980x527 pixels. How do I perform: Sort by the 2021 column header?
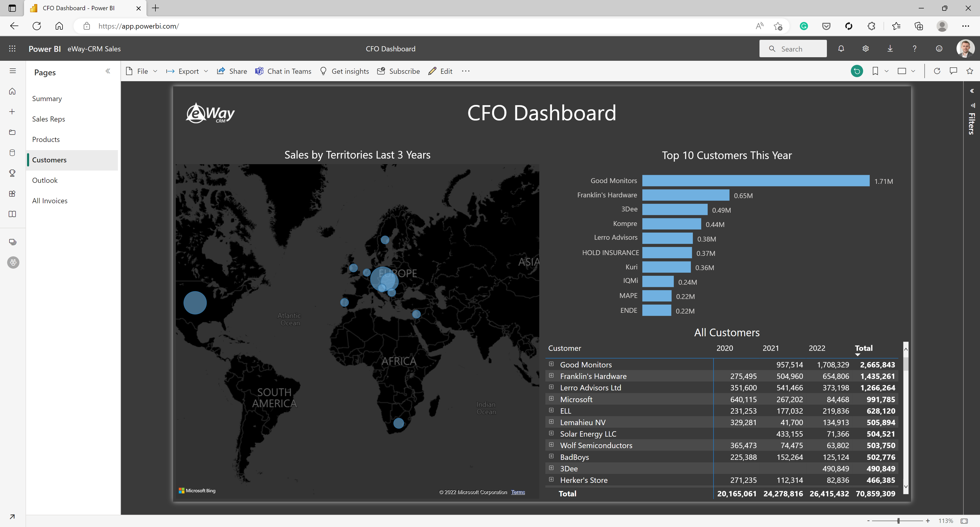tap(770, 348)
